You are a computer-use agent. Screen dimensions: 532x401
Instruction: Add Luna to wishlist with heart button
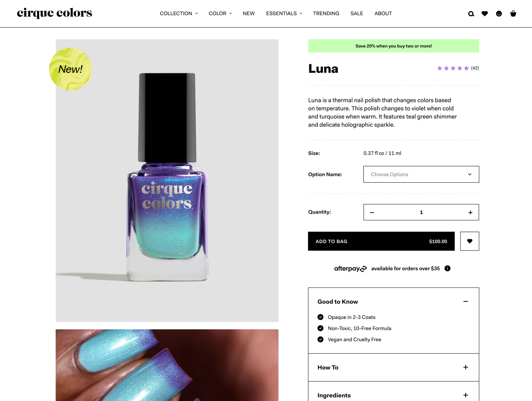click(x=469, y=241)
